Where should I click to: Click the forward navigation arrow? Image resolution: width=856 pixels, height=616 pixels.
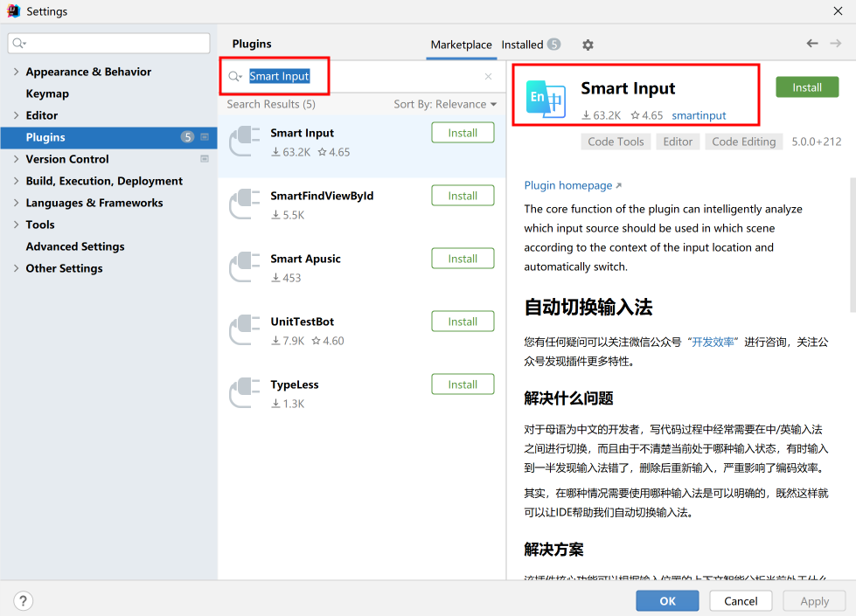coord(838,45)
